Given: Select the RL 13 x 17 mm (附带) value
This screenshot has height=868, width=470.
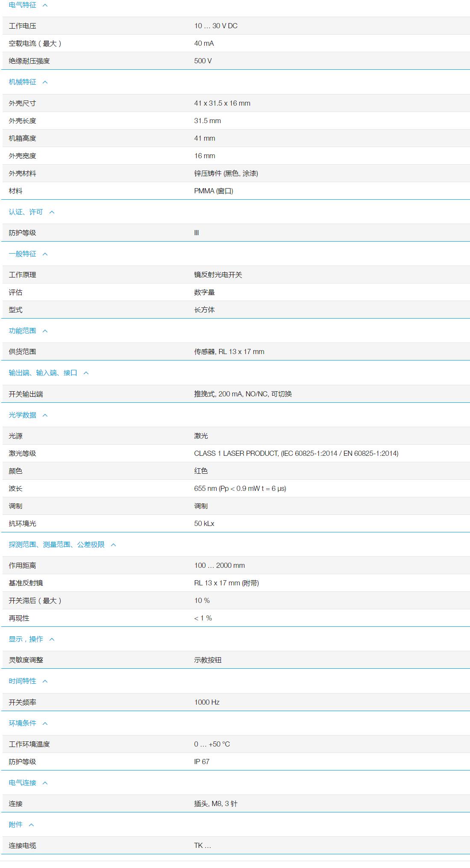Looking at the screenshot, I should coord(226,583).
